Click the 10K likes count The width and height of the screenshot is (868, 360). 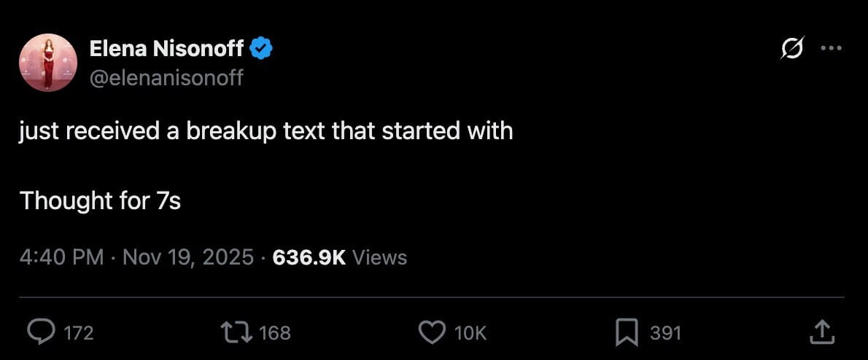470,333
